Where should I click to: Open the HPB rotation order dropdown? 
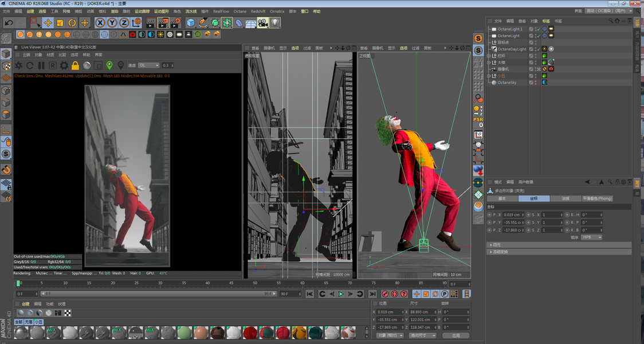(x=591, y=237)
